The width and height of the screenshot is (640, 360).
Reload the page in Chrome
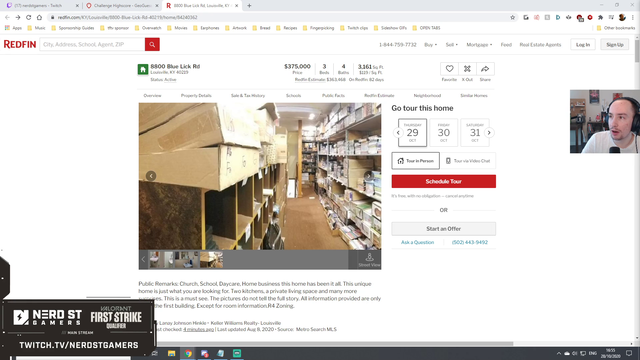click(29, 18)
